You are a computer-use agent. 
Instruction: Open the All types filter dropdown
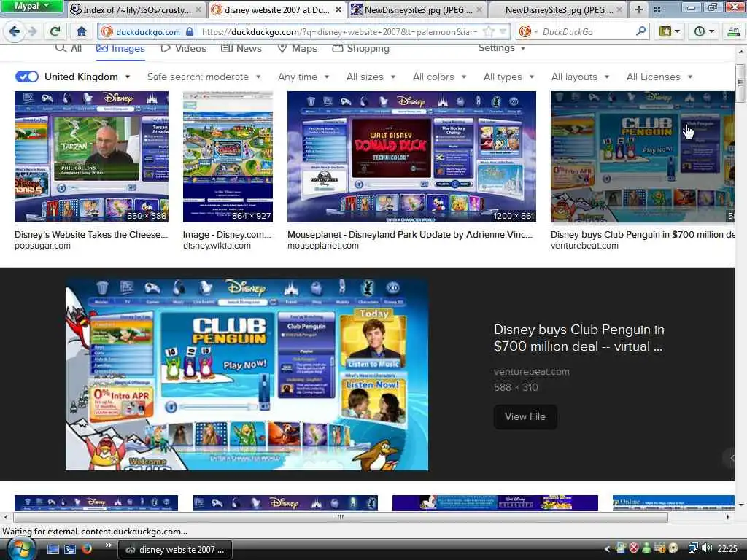[x=508, y=77]
